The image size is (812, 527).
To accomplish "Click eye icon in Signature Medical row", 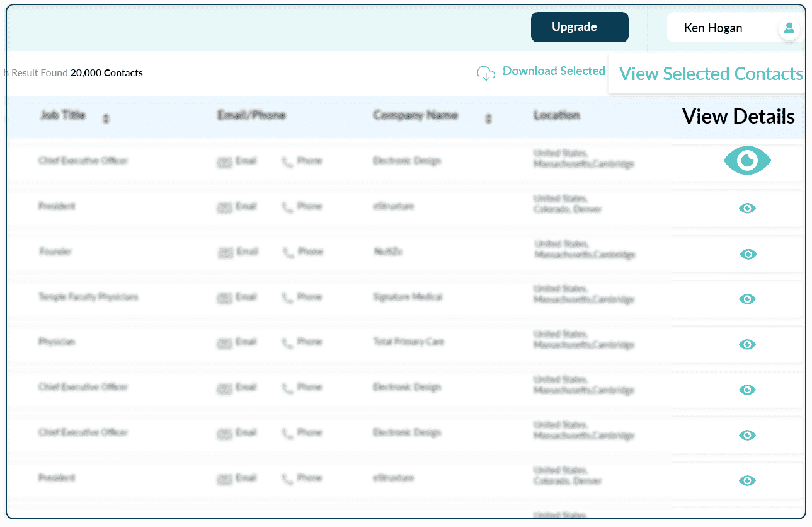I will tap(747, 299).
